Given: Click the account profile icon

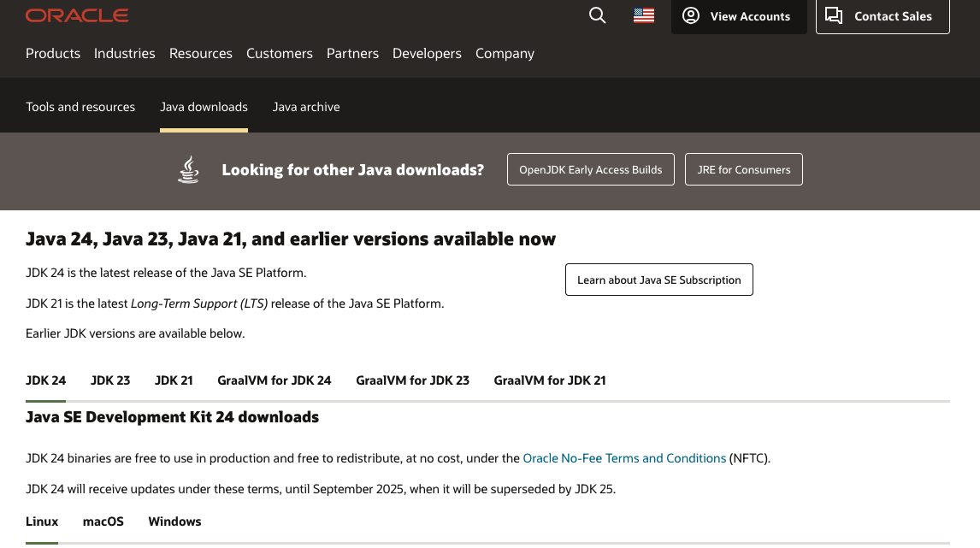Looking at the screenshot, I should [691, 15].
